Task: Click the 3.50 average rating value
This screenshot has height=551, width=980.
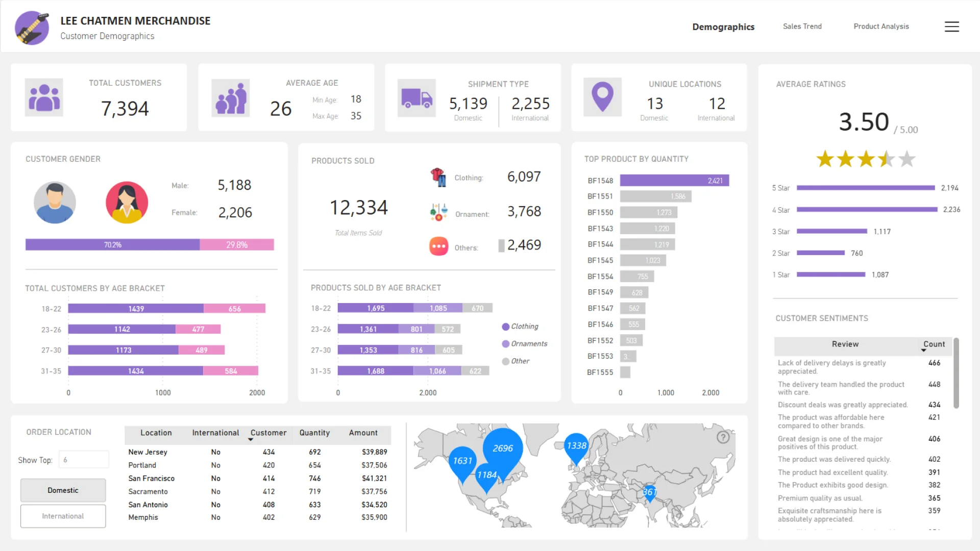Action: (864, 122)
